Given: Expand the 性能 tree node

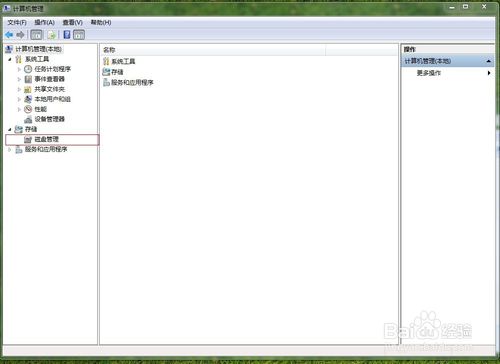Looking at the screenshot, I should click(19, 109).
